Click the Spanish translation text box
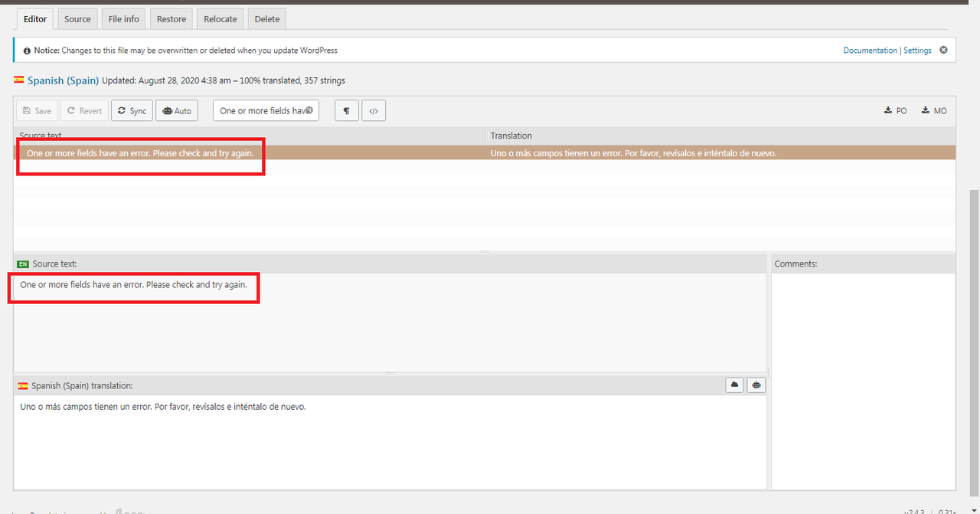 click(390, 441)
